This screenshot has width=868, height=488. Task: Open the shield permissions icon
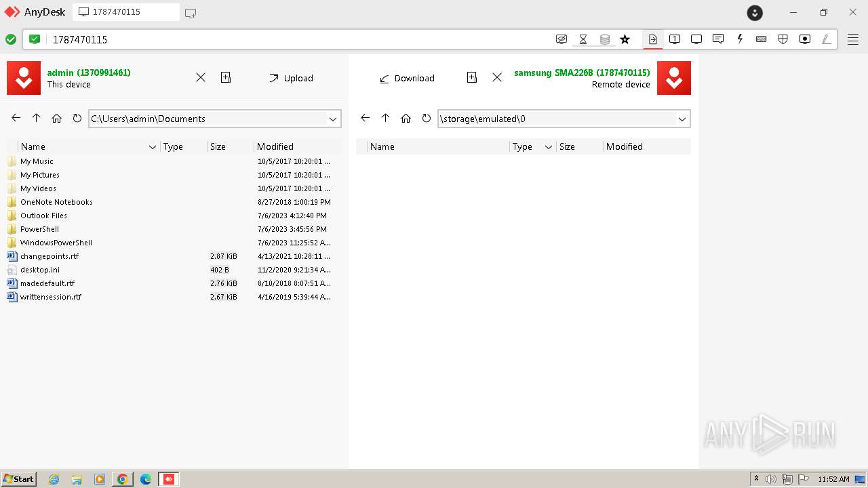coord(783,39)
